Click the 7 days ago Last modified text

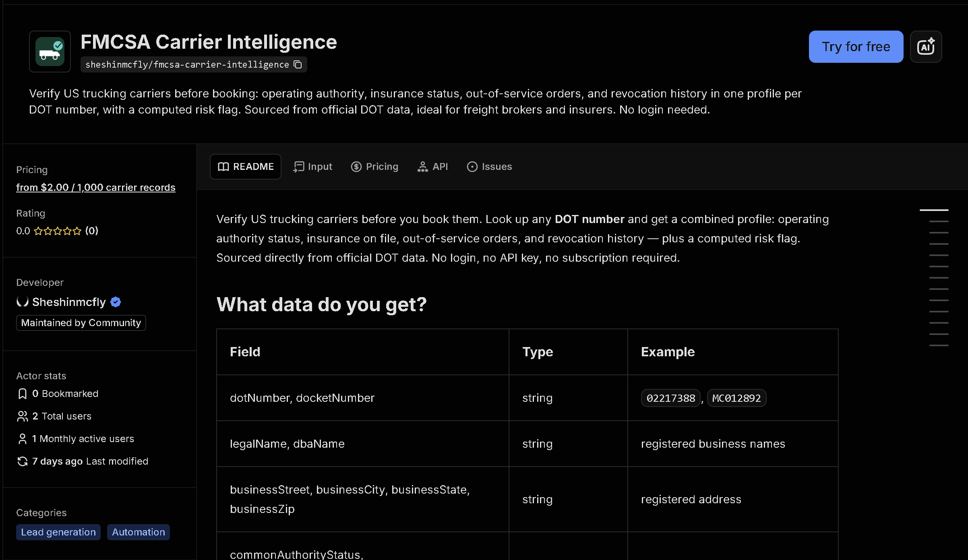pyautogui.click(x=90, y=461)
